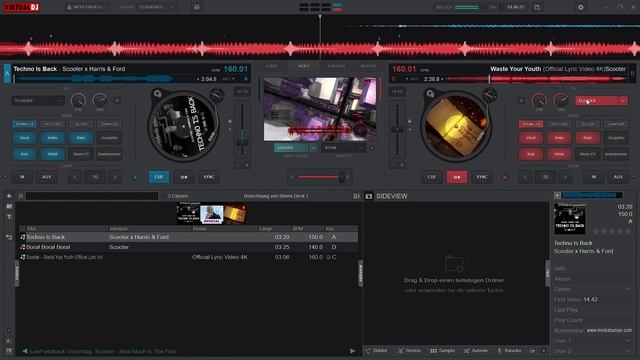Screen dimensions: 640x360
Task: Click the green X icon on left deck
Action: (135, 177)
